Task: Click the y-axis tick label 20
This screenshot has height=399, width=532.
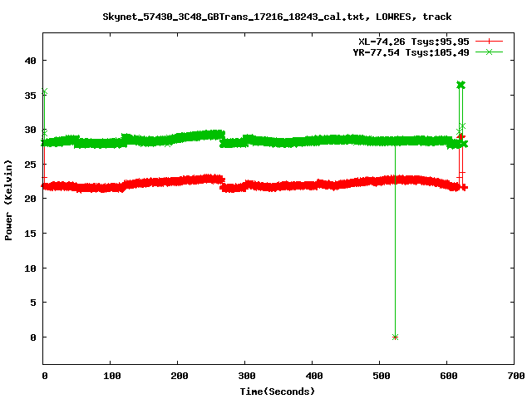Action: click(x=30, y=199)
